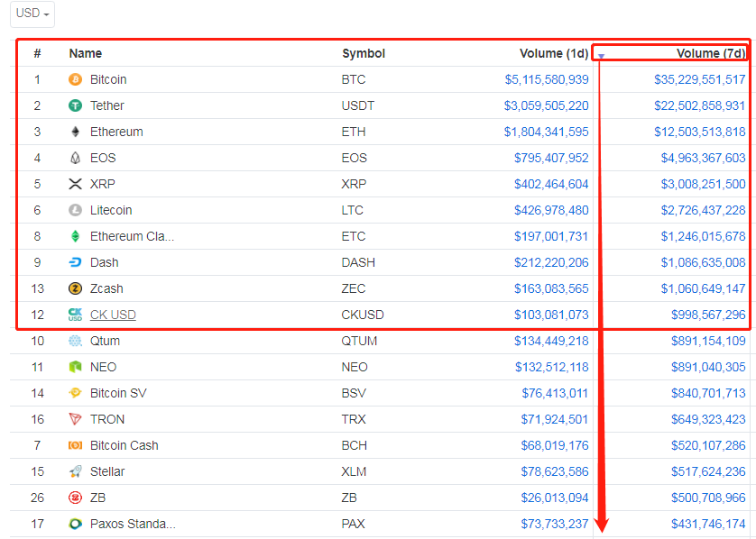Click the Zcash coin icon

75,288
